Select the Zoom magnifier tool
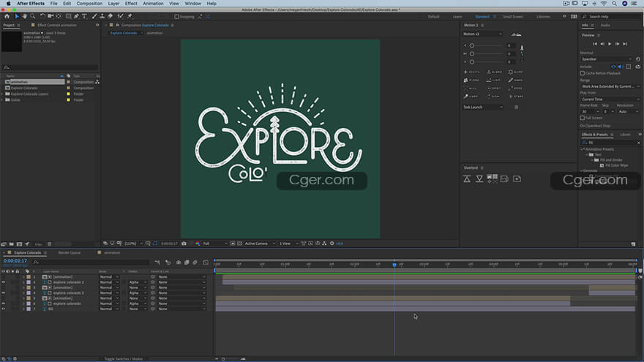644x362 pixels. (32, 16)
